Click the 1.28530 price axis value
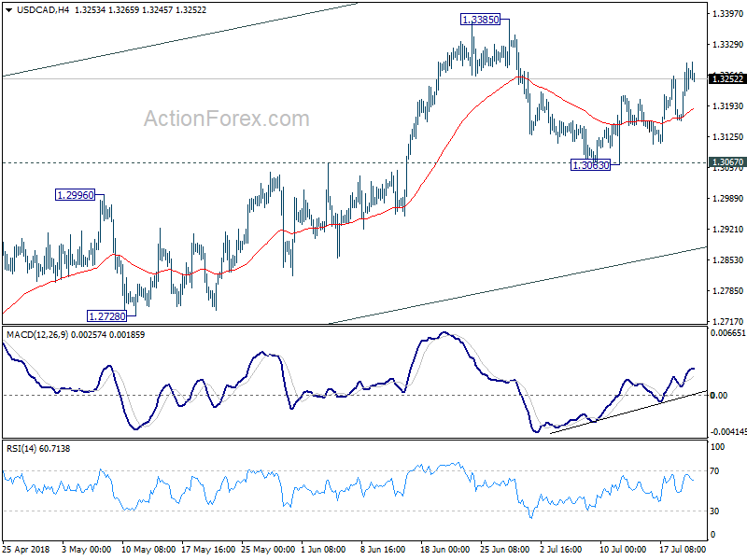 pyautogui.click(x=727, y=260)
